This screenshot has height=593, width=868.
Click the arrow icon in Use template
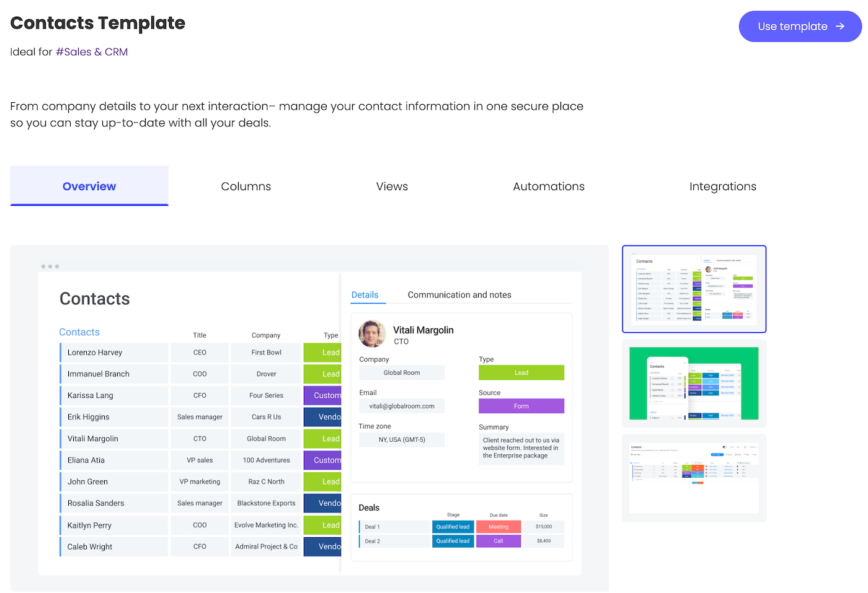tap(840, 27)
